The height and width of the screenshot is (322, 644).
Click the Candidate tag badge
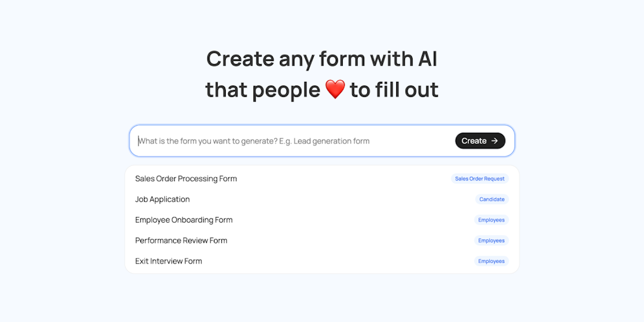[x=492, y=199]
